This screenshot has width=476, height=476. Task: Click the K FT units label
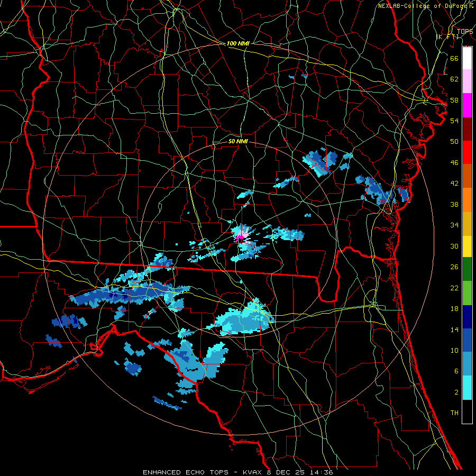click(x=447, y=36)
